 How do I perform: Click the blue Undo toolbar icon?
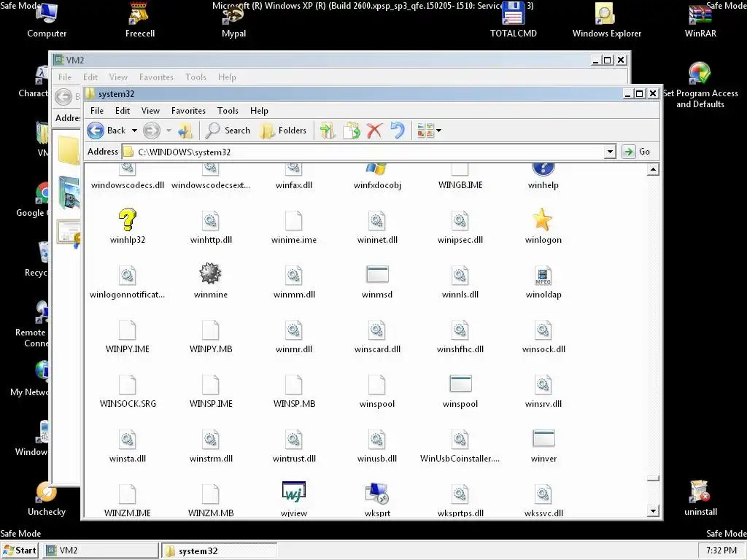pos(398,131)
